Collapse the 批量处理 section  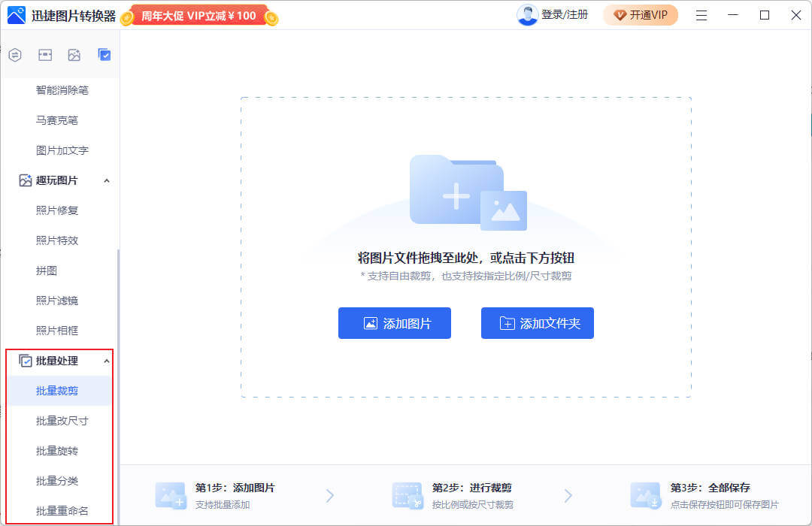click(x=106, y=361)
